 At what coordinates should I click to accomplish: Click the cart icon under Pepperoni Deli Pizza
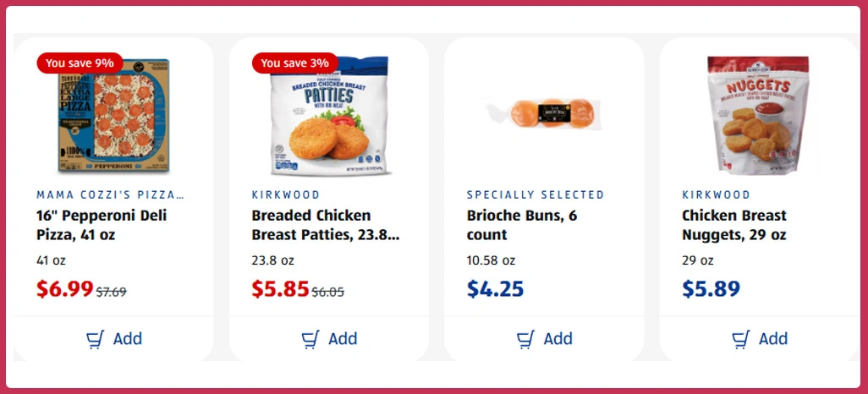(x=96, y=339)
